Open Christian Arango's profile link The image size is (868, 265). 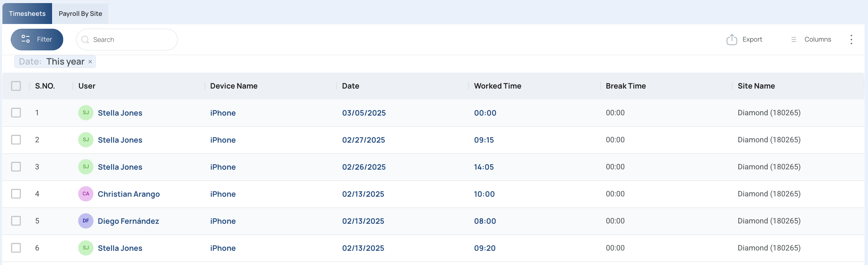pyautogui.click(x=129, y=194)
